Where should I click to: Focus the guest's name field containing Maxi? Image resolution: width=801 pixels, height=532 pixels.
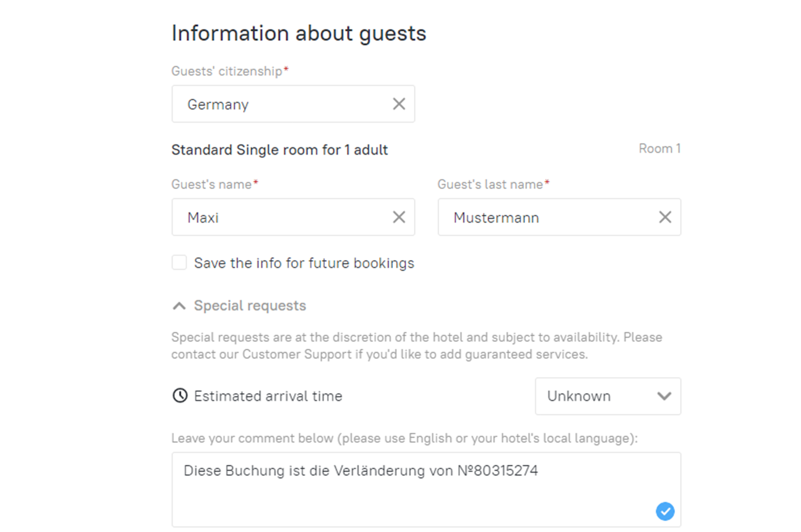(280, 217)
